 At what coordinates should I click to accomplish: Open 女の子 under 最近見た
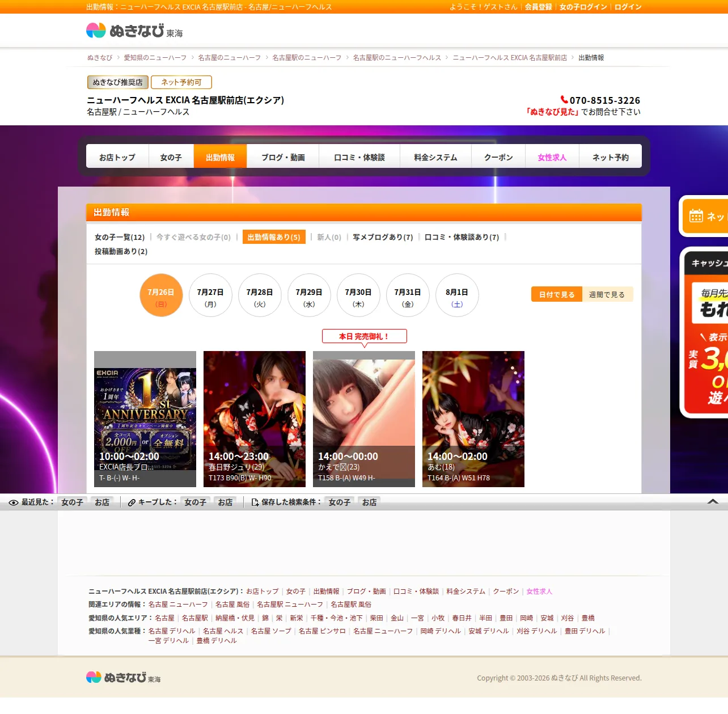pos(72,502)
